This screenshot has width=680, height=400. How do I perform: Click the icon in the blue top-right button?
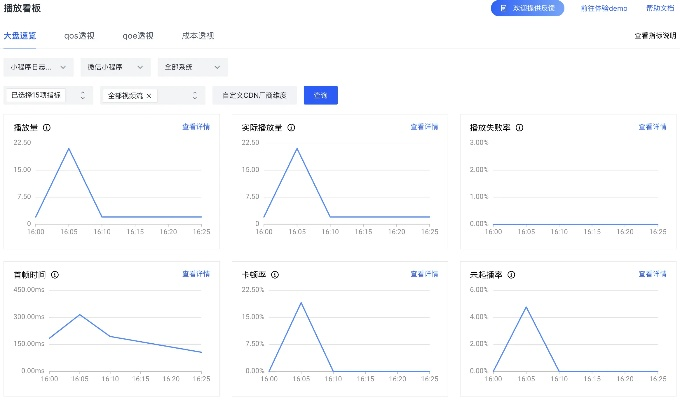[501, 7]
